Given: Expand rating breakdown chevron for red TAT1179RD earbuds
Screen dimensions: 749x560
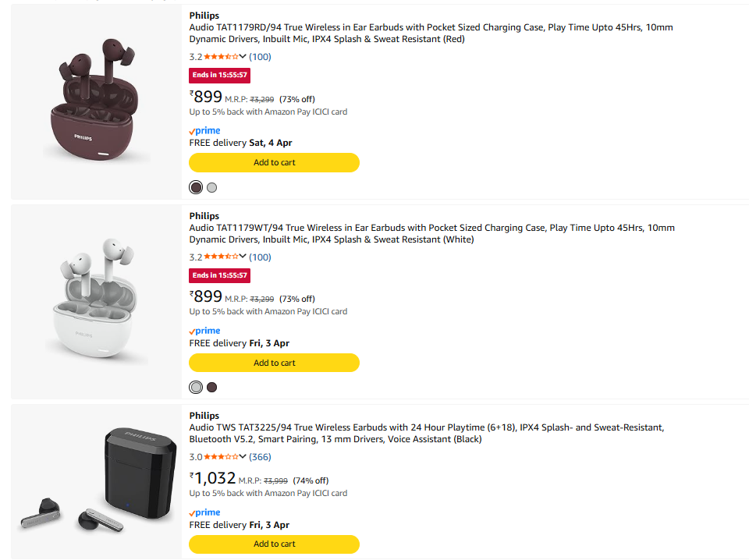Looking at the screenshot, I should point(243,57).
